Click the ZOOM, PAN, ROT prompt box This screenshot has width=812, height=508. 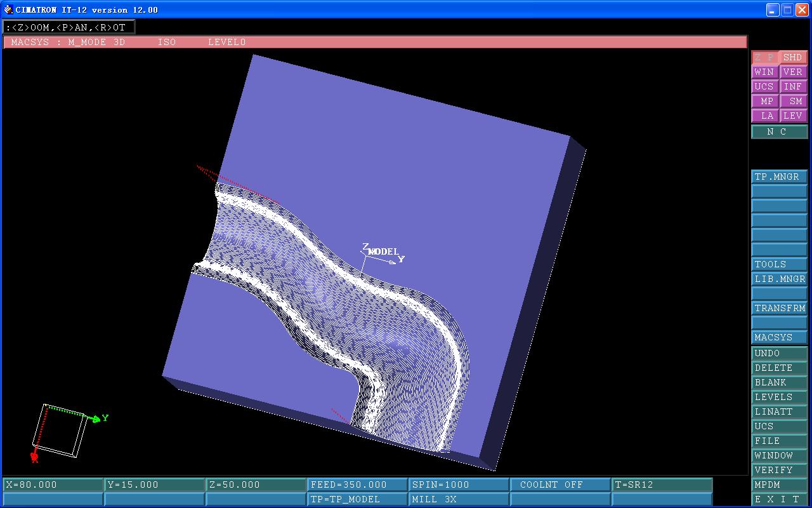[69, 27]
